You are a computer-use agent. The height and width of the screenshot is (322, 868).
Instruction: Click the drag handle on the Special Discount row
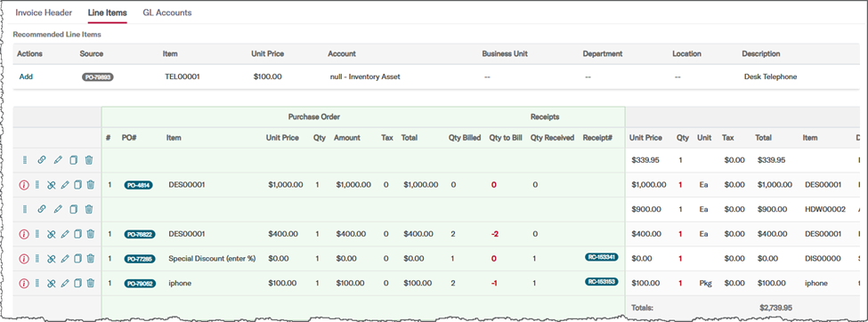pyautogui.click(x=37, y=258)
